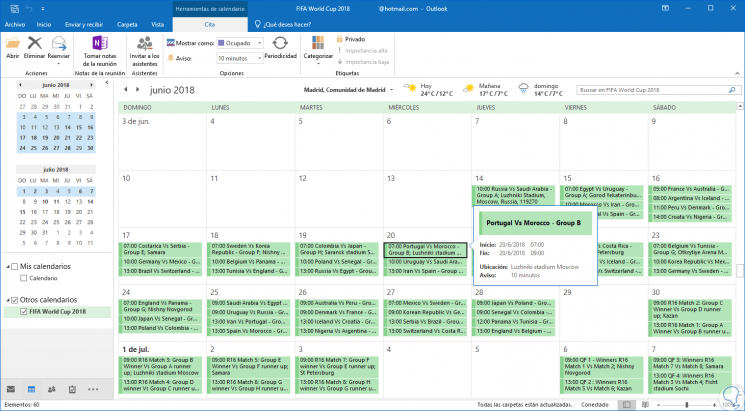
Task: Select Portugal Vs Morocco event on 20
Action: coord(425,250)
